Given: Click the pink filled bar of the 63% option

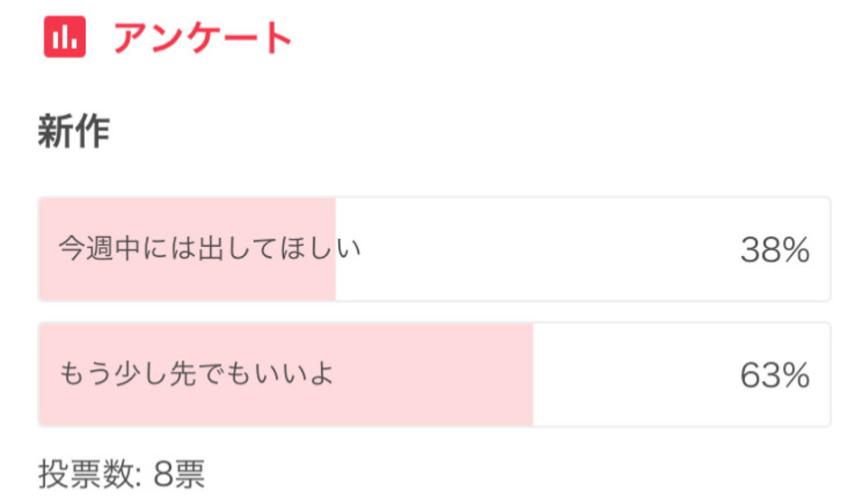Looking at the screenshot, I should (287, 374).
